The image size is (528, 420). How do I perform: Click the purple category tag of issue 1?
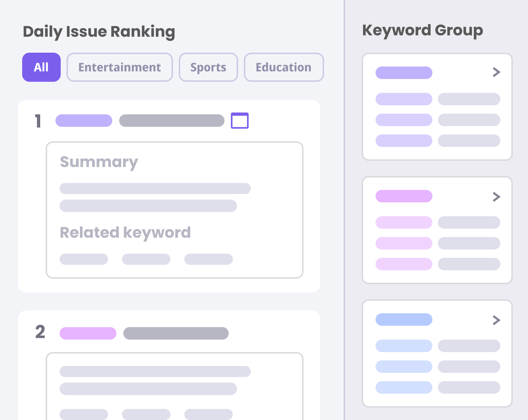(x=84, y=121)
